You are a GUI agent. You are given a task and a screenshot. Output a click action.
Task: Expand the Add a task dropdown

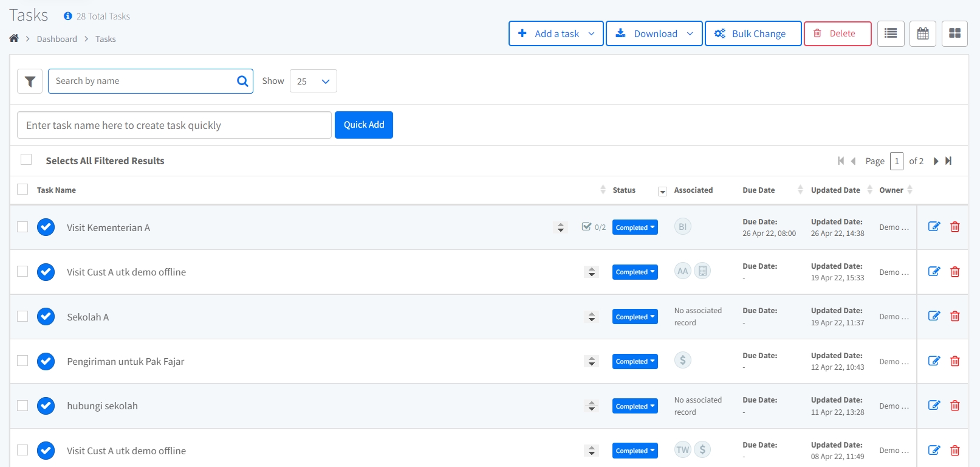591,34
